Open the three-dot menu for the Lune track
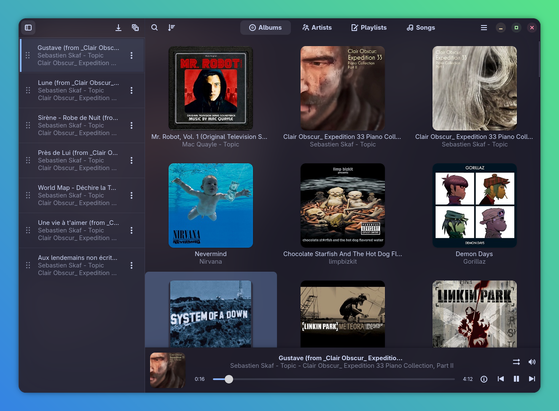The width and height of the screenshot is (559, 411). 132,90
